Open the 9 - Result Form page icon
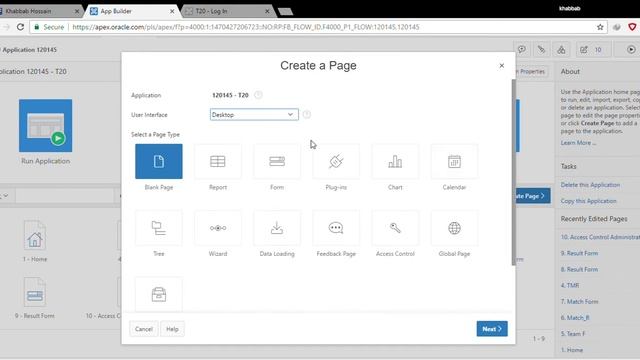Image resolution: width=640 pixels, height=360 pixels. pos(35,293)
